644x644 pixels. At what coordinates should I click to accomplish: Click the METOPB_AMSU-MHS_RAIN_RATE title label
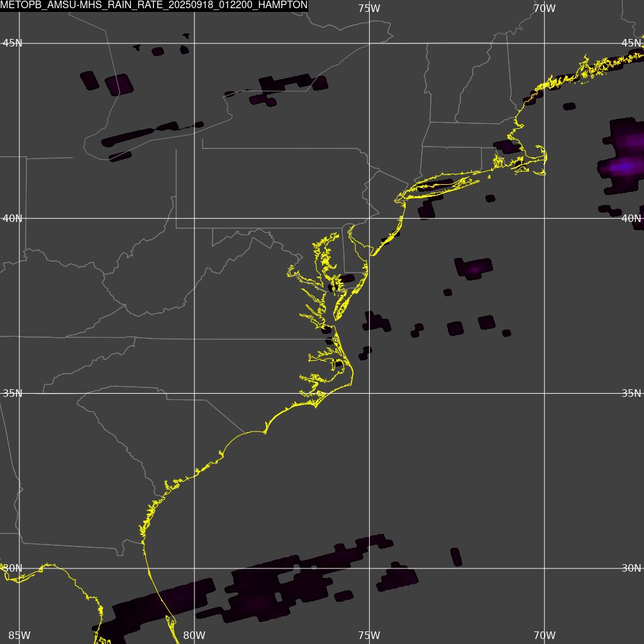153,5
